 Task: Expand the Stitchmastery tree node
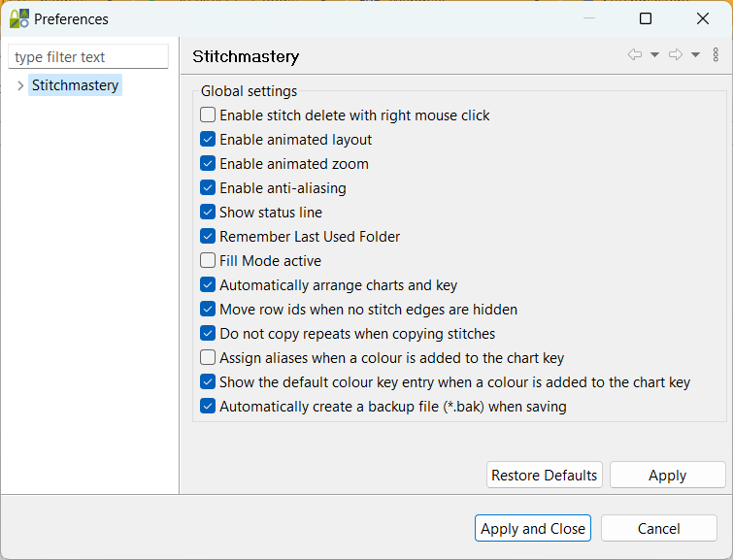coord(20,85)
